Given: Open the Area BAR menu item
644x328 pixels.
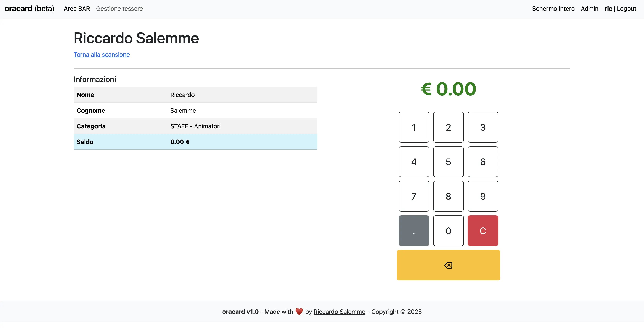Looking at the screenshot, I should coord(77,9).
